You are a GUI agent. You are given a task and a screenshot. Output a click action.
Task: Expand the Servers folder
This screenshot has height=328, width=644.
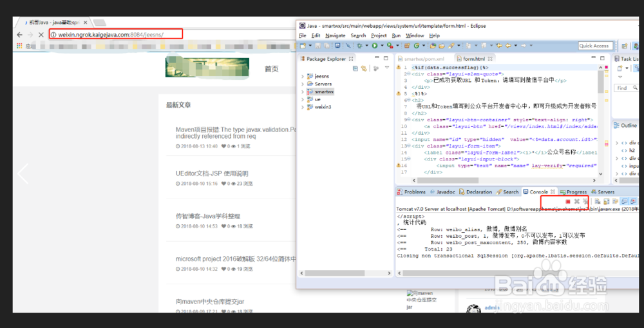303,84
